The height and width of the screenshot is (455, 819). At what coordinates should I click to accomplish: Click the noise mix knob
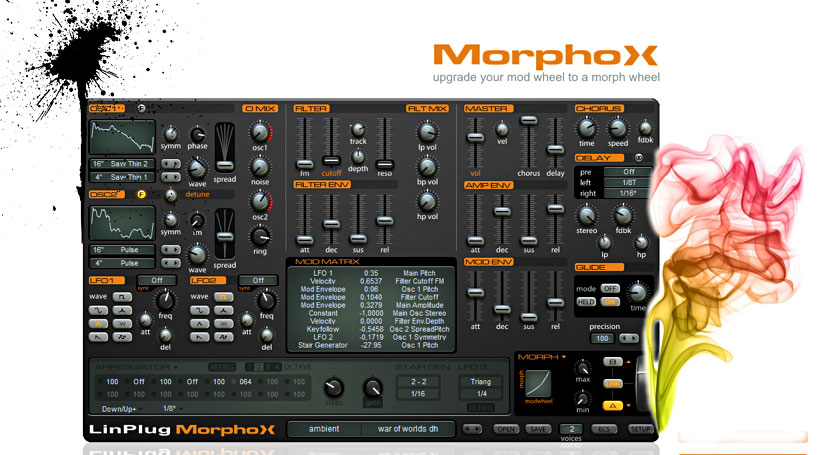tap(260, 167)
